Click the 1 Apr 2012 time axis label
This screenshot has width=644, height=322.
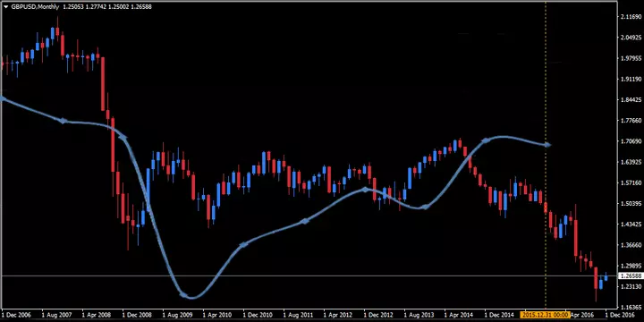click(x=337, y=315)
